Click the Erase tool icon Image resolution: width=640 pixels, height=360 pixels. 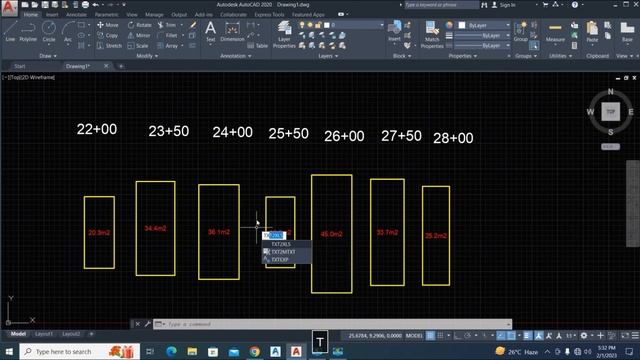(193, 25)
